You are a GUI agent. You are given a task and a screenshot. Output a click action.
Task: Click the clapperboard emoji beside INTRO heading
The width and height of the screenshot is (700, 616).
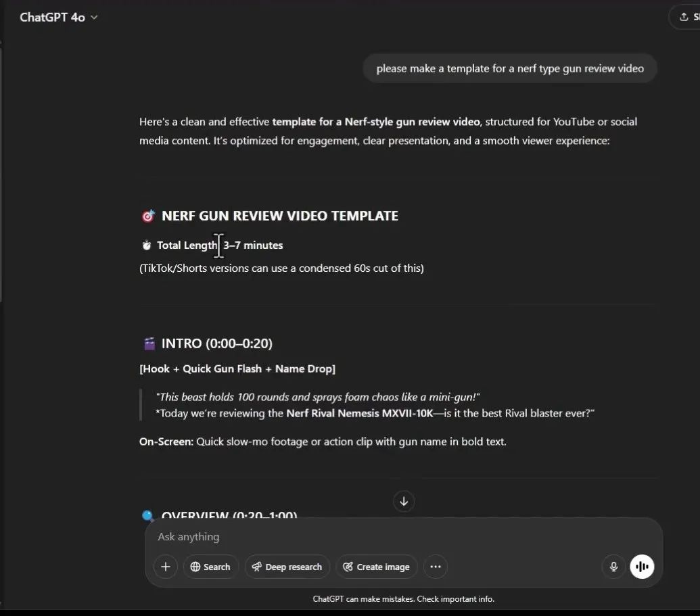click(x=149, y=344)
